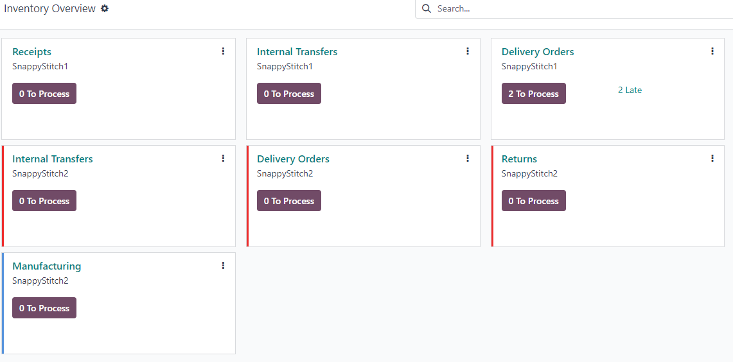Open the three-dot menu on the Manufacturing card
Screen dimensions: 733x362
[x=223, y=266]
